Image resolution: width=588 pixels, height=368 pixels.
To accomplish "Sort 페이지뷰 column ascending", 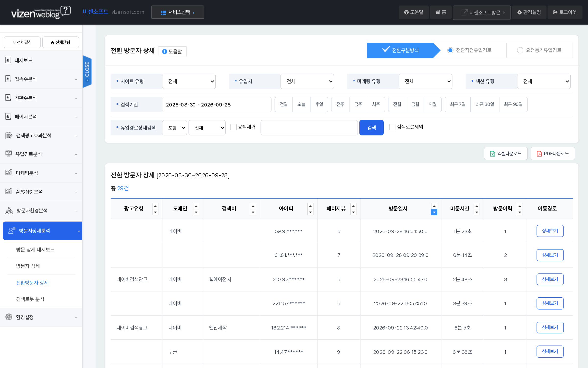I will (x=353, y=206).
